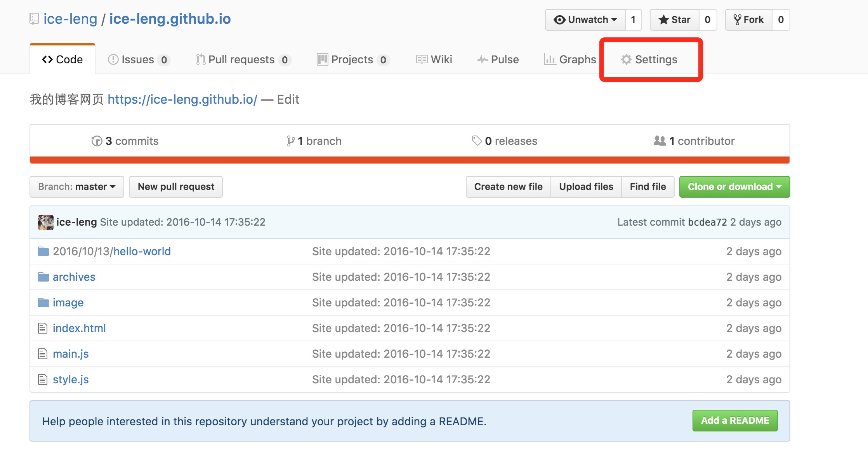Screen dimensions: 868x473
Task: Click the Settings gear icon
Action: (x=626, y=59)
